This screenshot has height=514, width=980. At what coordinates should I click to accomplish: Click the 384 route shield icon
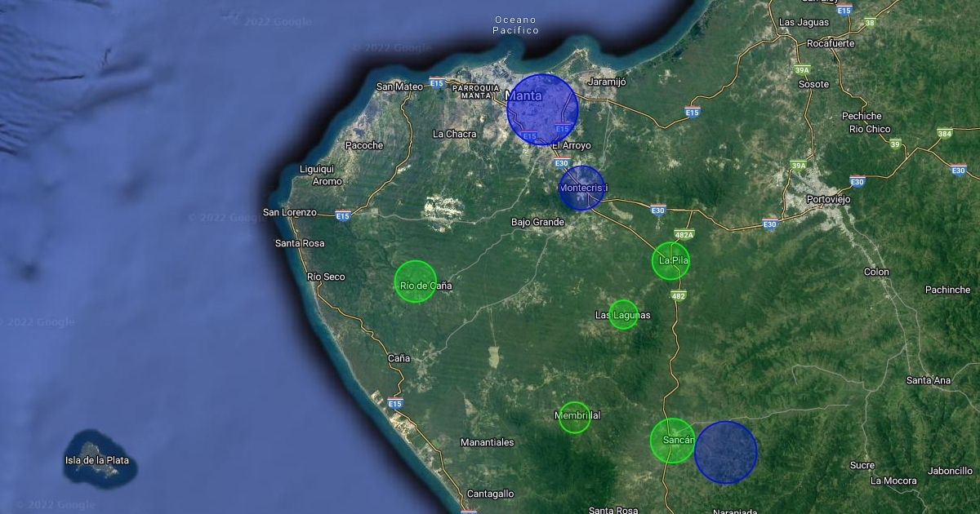(945, 133)
